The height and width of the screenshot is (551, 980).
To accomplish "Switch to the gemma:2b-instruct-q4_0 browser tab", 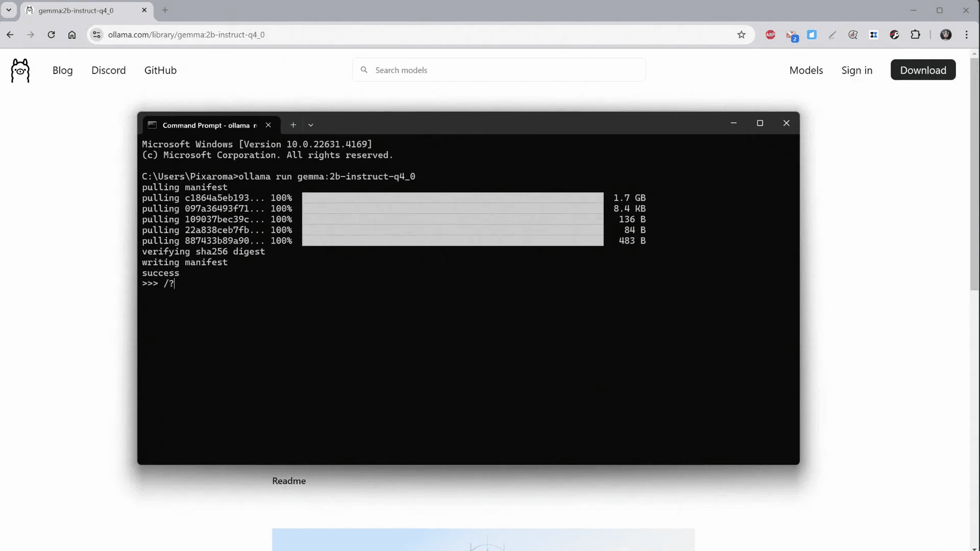I will tap(77, 10).
